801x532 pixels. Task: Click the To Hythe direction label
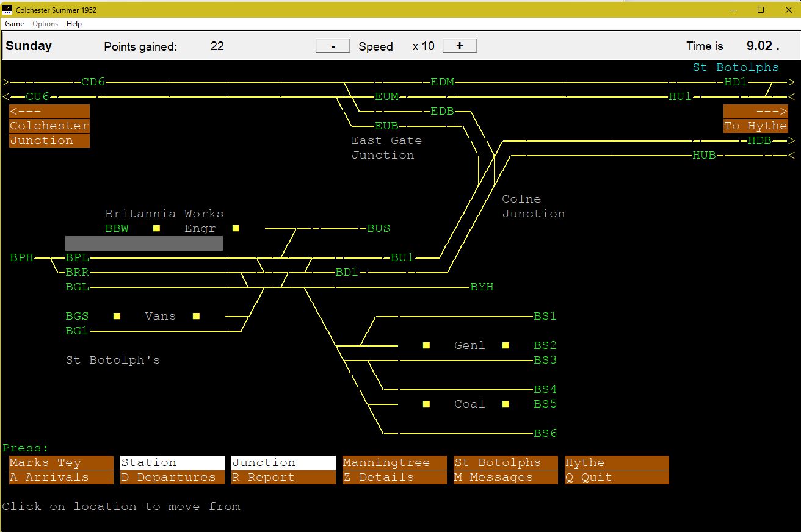pyautogui.click(x=755, y=126)
